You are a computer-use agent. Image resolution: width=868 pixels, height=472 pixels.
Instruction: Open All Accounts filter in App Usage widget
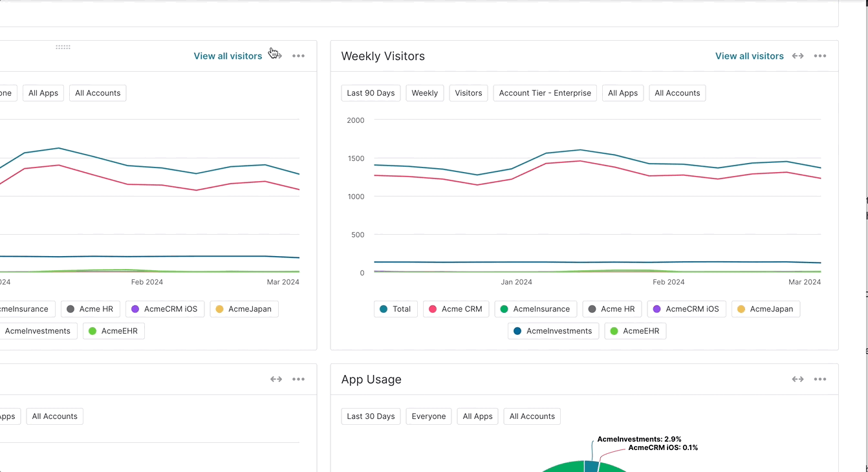(532, 416)
